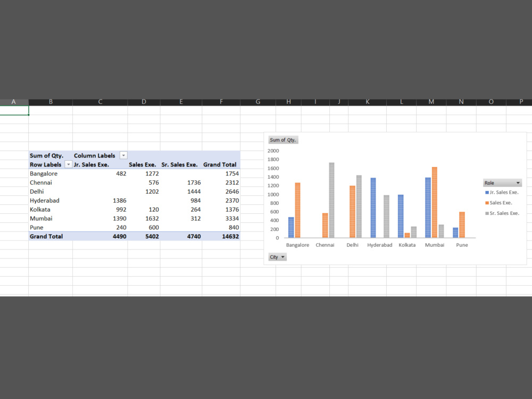Select cell with value 2646

221,192
